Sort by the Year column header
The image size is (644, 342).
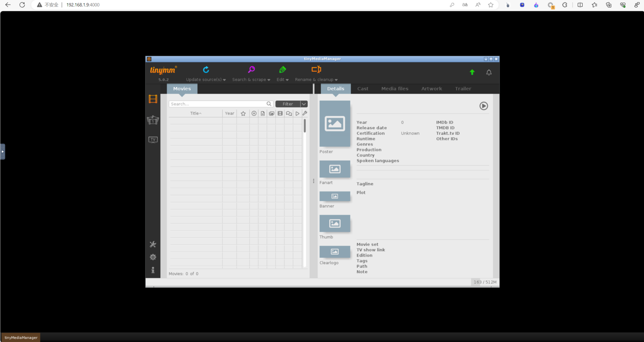click(230, 113)
